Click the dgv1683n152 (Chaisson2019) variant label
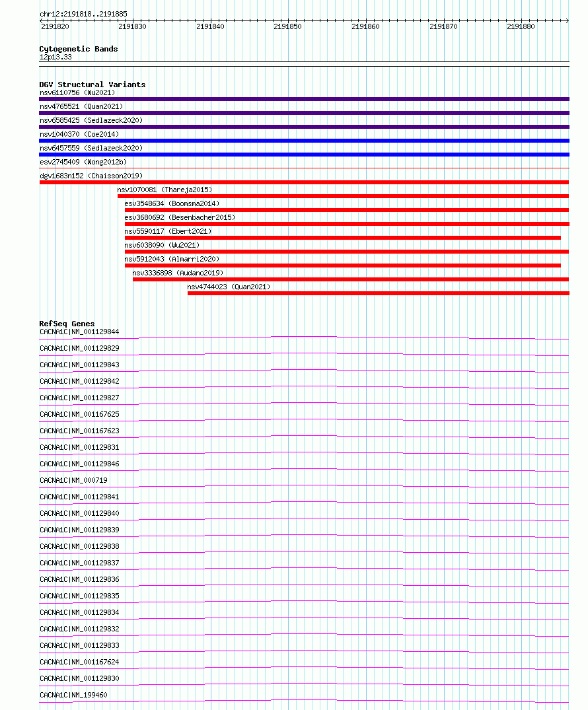This screenshot has width=588, height=710. point(91,176)
